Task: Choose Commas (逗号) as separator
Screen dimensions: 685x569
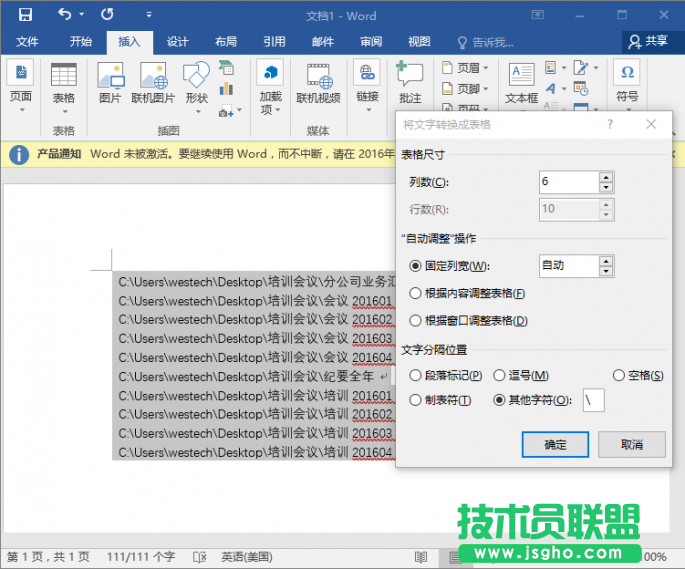Action: click(x=501, y=375)
